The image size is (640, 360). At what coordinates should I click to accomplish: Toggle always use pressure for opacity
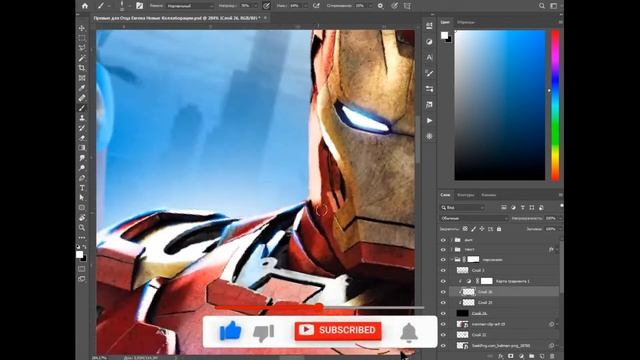[267, 6]
